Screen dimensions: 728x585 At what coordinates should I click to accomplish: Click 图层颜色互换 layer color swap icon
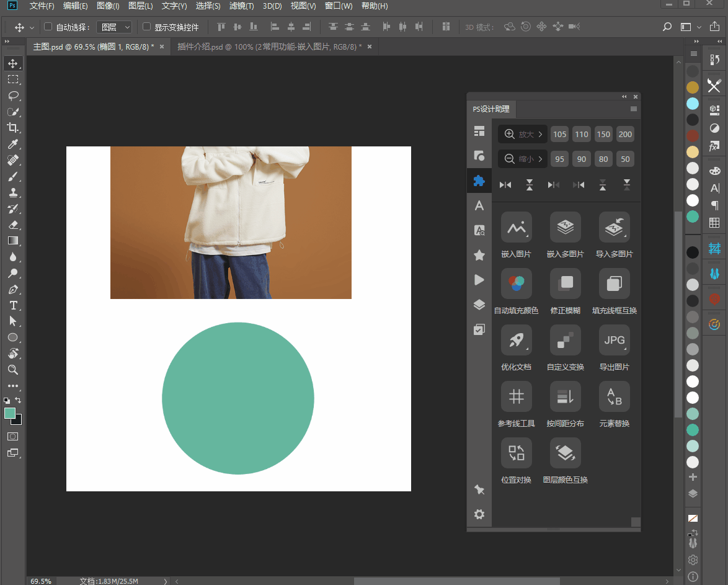565,453
